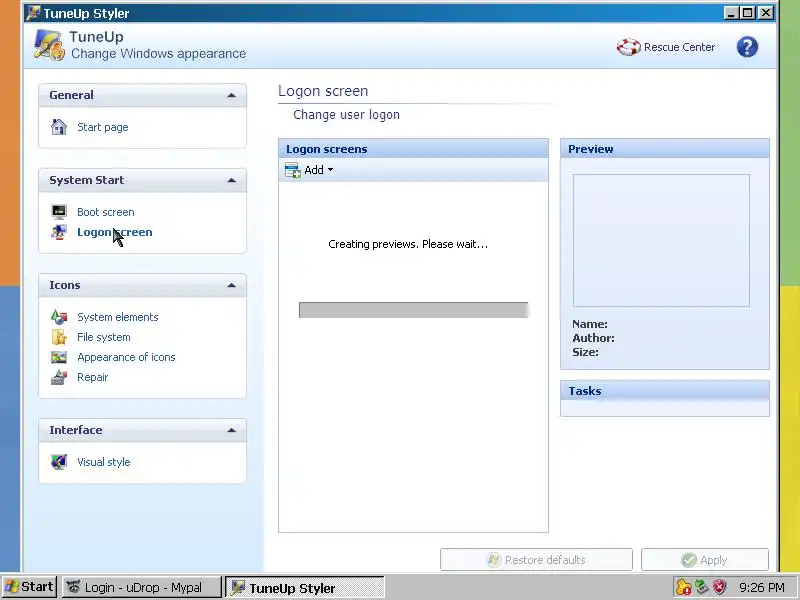This screenshot has width=800, height=600.
Task: Click the Rescue Center lifebuoy icon
Action: [628, 47]
